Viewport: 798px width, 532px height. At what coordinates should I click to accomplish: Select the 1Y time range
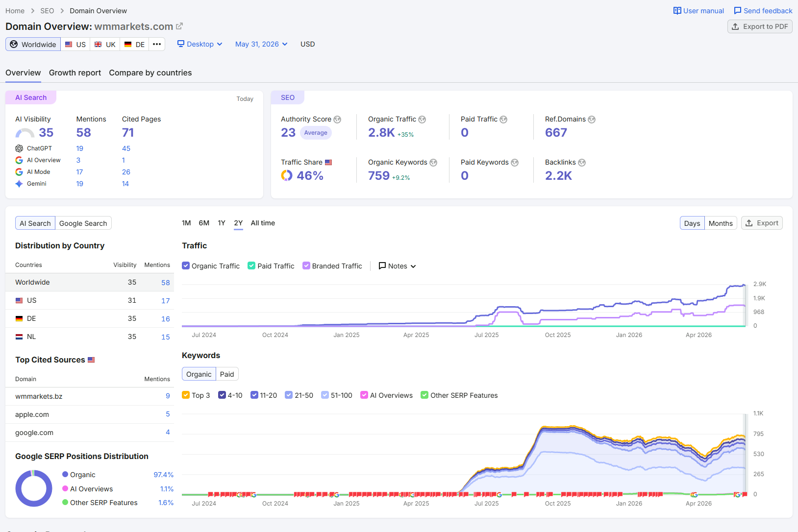coord(222,223)
